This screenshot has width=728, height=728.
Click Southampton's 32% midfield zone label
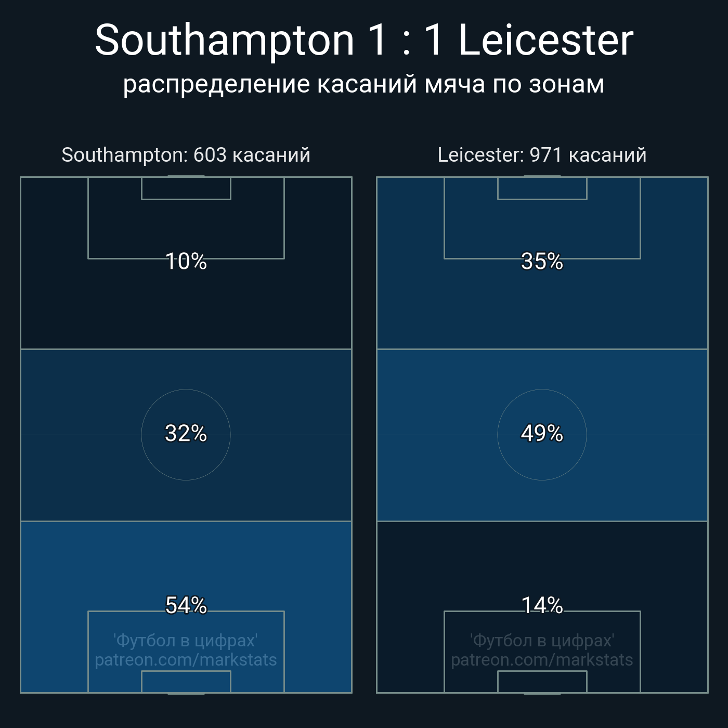[186, 434]
